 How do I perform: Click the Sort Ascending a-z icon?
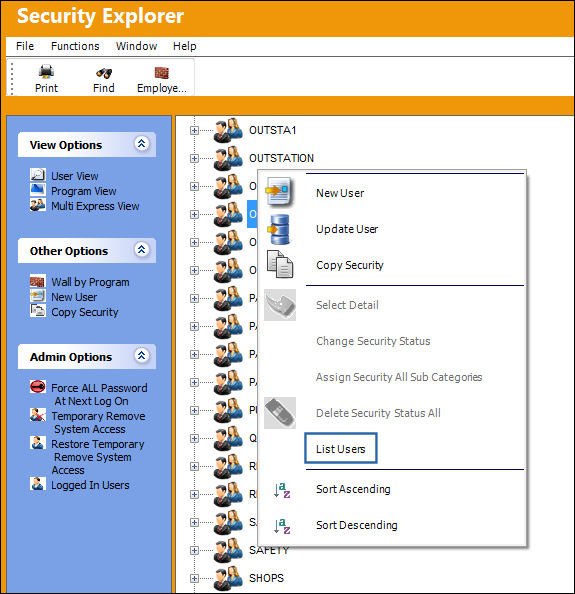[282, 491]
